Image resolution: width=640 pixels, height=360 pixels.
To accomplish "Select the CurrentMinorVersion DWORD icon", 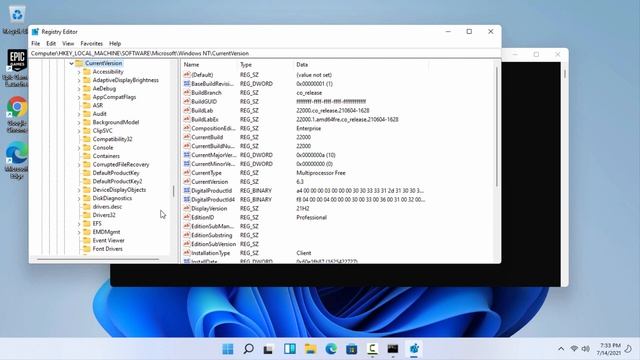I will (x=187, y=164).
